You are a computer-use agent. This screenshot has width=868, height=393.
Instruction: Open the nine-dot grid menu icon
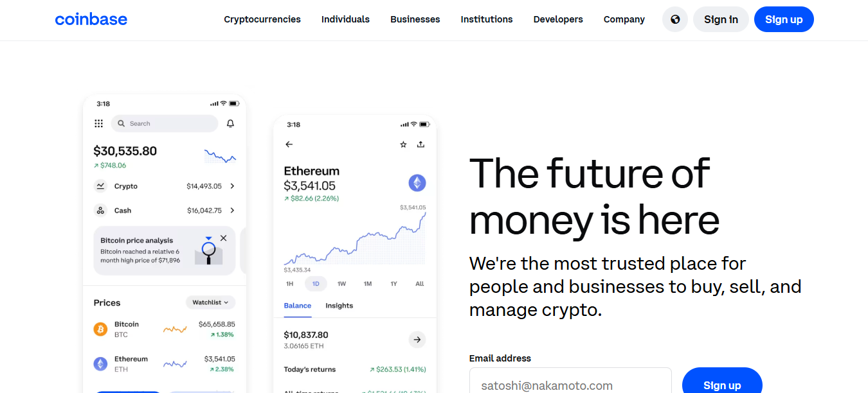pos(98,123)
